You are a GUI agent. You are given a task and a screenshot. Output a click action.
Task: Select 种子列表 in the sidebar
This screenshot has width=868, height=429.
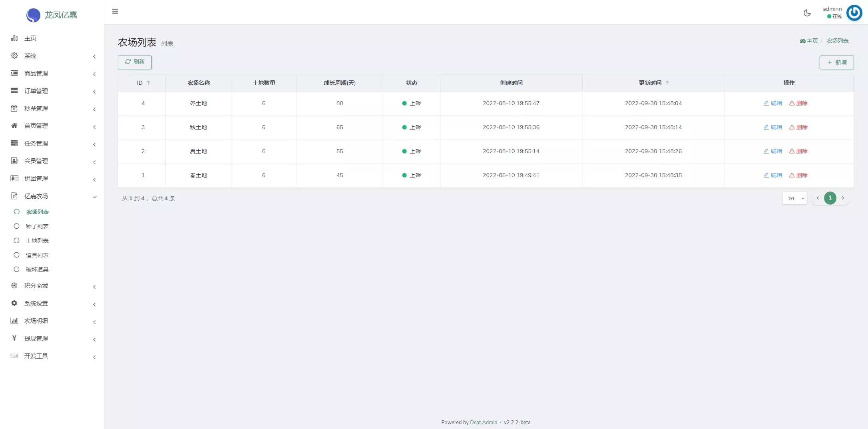coord(37,226)
